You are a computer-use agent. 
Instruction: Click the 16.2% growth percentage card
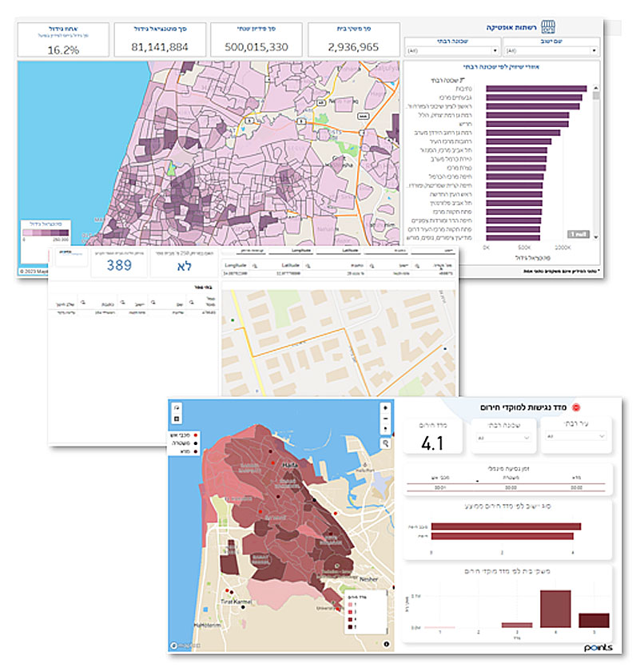[63, 38]
